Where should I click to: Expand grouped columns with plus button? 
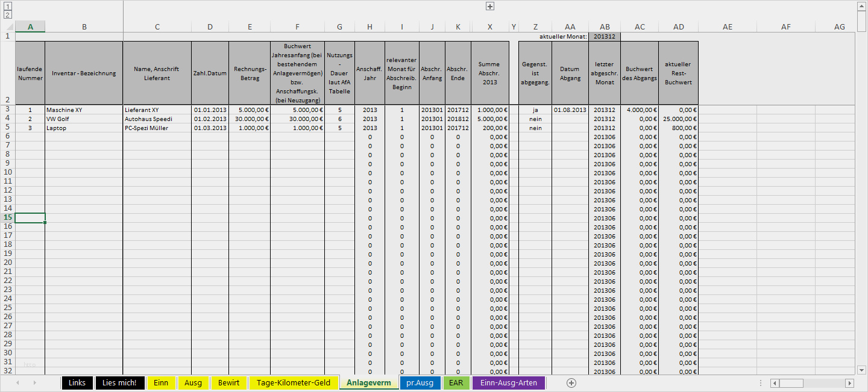coord(490,7)
